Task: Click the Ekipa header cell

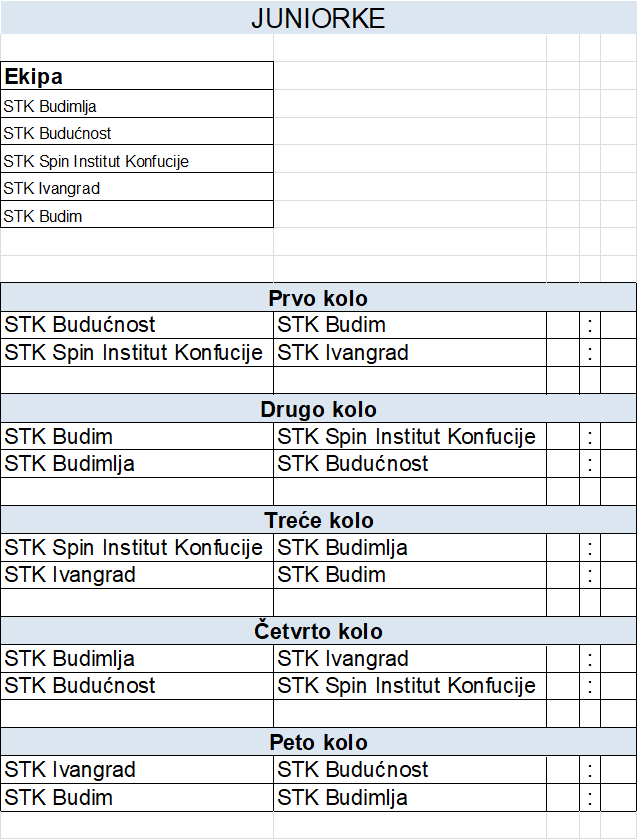Action: (137, 76)
